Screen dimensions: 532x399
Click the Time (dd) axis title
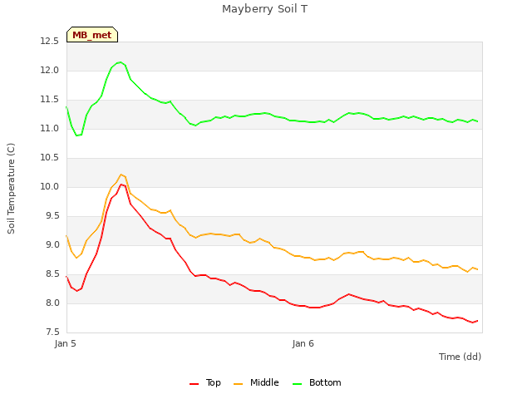pyautogui.click(x=460, y=357)
